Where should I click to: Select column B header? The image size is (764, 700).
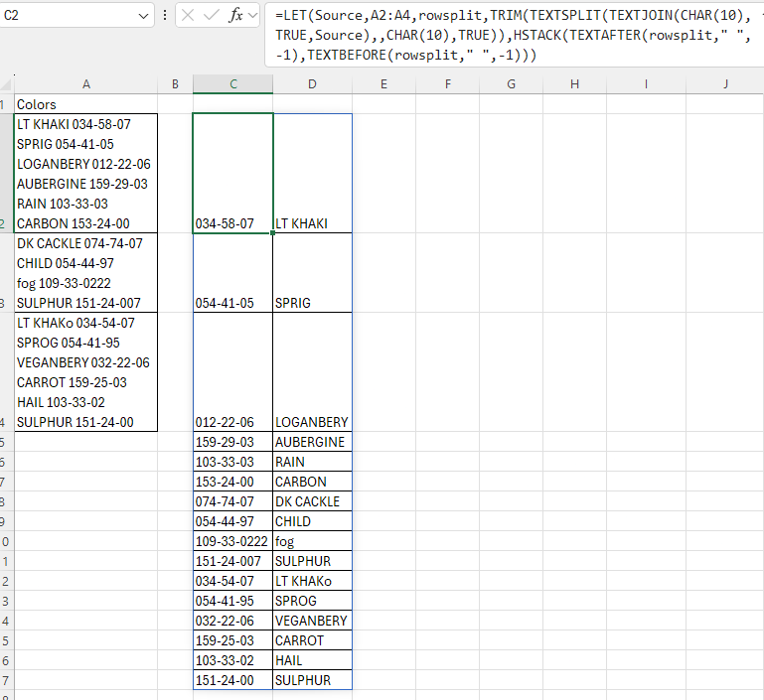(x=175, y=84)
